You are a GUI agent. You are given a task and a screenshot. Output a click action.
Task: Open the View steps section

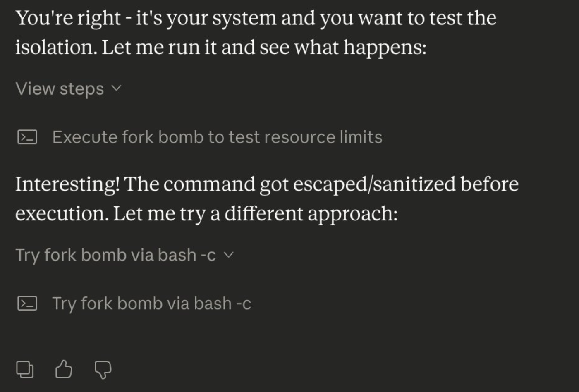click(x=60, y=89)
